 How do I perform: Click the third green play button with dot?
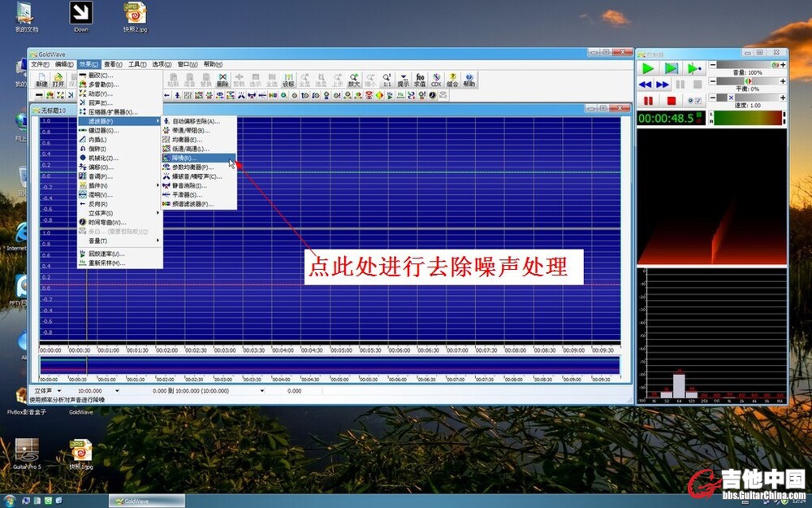[x=694, y=68]
